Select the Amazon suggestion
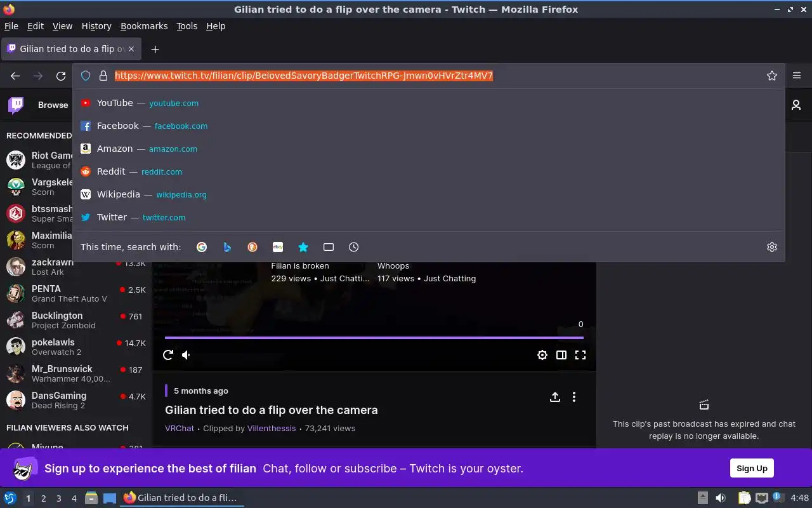 coord(429,149)
